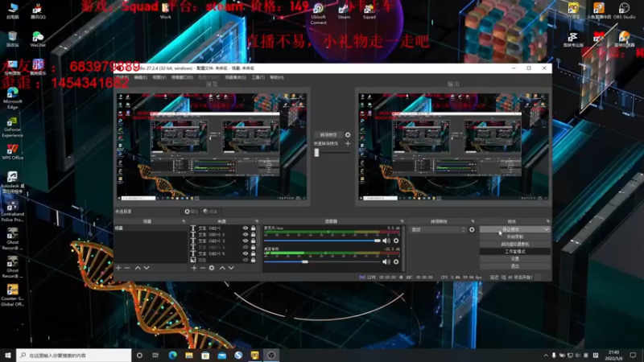
Task: Open the scene transition properties gear
Action: (x=472, y=230)
